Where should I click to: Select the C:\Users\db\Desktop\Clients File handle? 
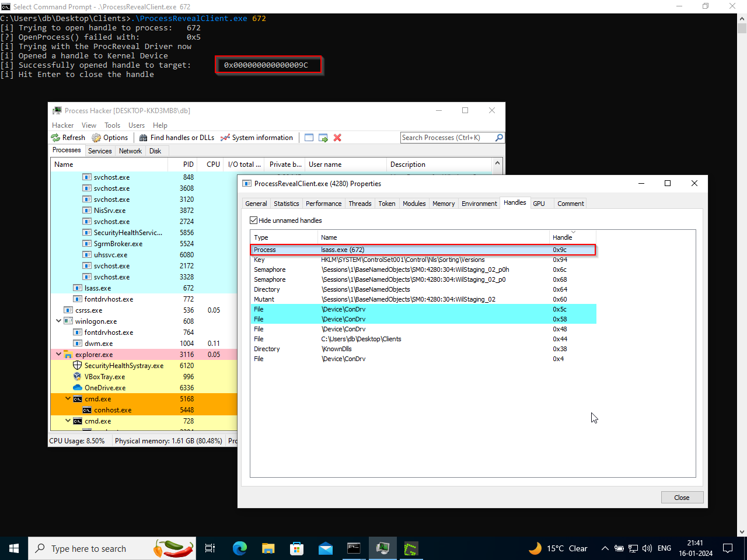point(423,339)
